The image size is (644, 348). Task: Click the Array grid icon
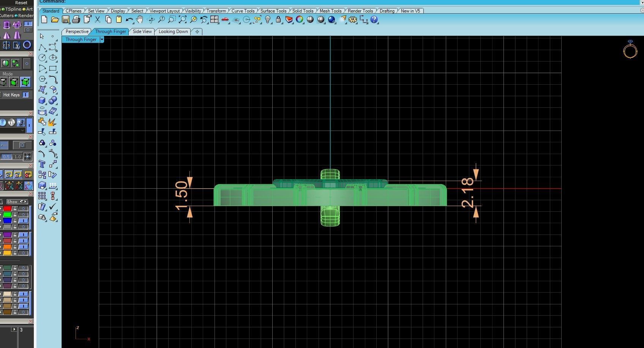42,196
